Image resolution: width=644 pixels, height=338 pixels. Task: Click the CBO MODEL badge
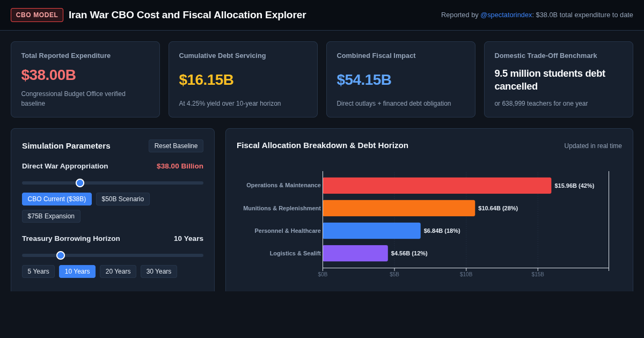click(x=37, y=15)
